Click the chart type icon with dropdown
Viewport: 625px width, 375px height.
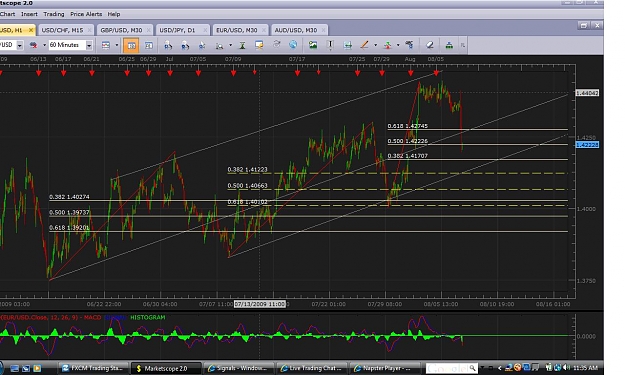(106, 45)
